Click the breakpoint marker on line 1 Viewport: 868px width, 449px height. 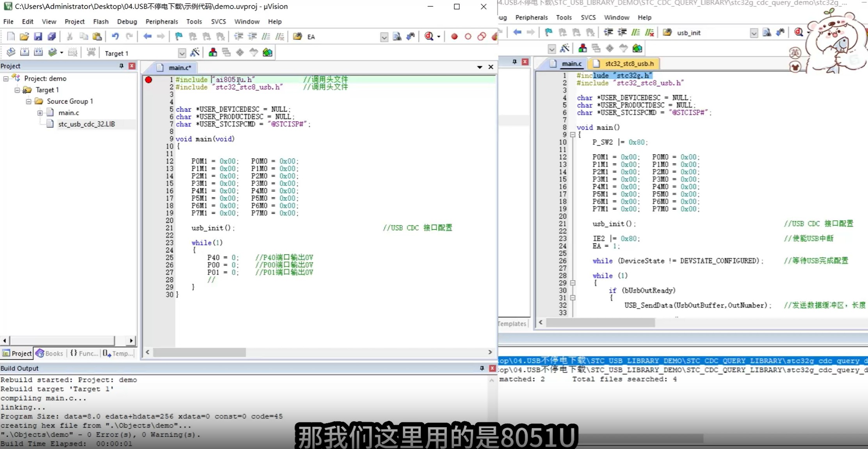pyautogui.click(x=148, y=80)
